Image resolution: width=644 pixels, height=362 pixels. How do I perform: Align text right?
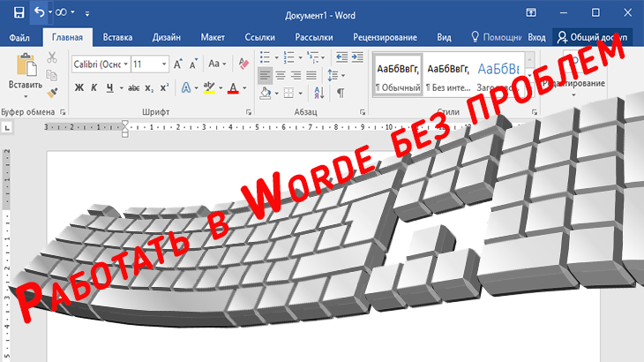[296, 76]
